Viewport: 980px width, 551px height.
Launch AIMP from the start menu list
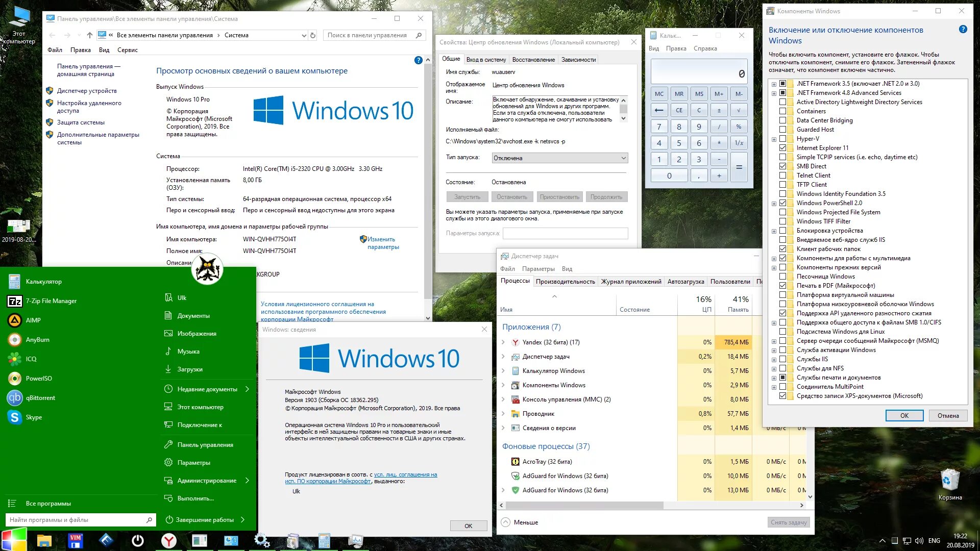tap(33, 320)
